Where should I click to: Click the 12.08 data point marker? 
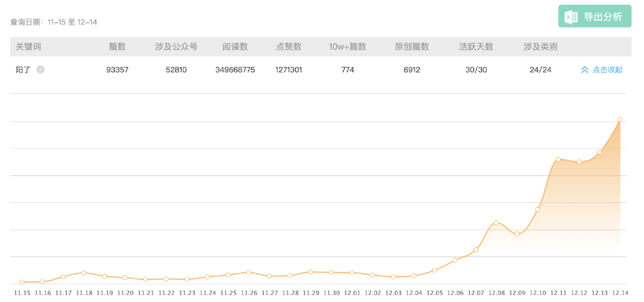(496, 223)
